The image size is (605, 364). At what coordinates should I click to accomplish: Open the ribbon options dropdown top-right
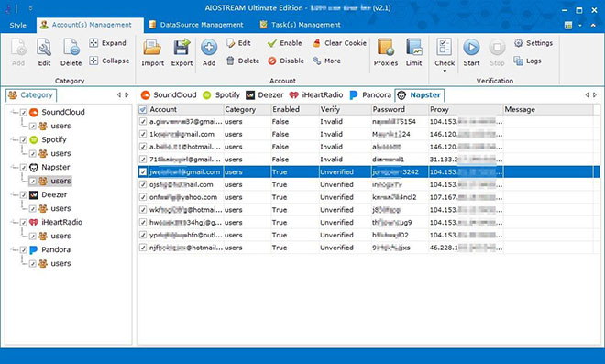579,25
